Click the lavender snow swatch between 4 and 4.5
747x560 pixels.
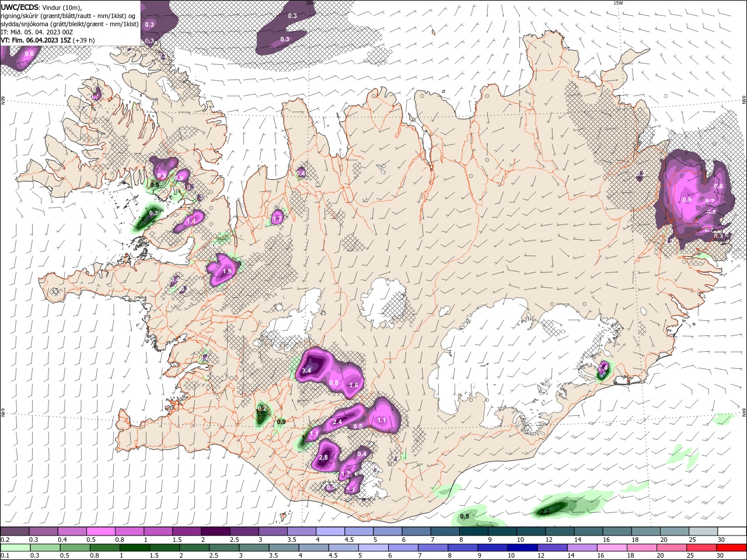[x=331, y=531]
